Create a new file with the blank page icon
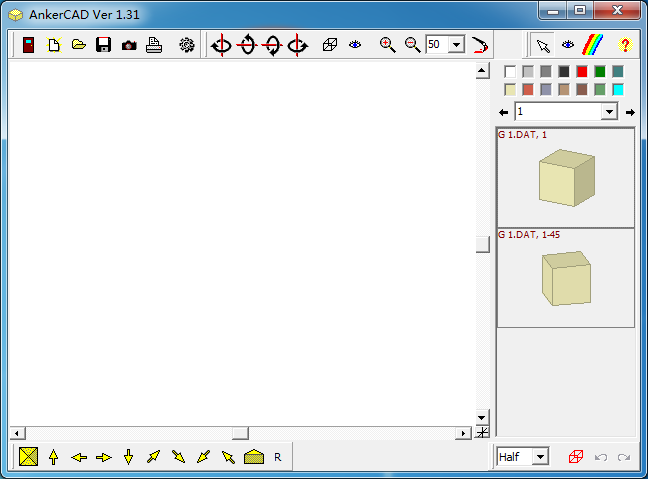 [54, 44]
